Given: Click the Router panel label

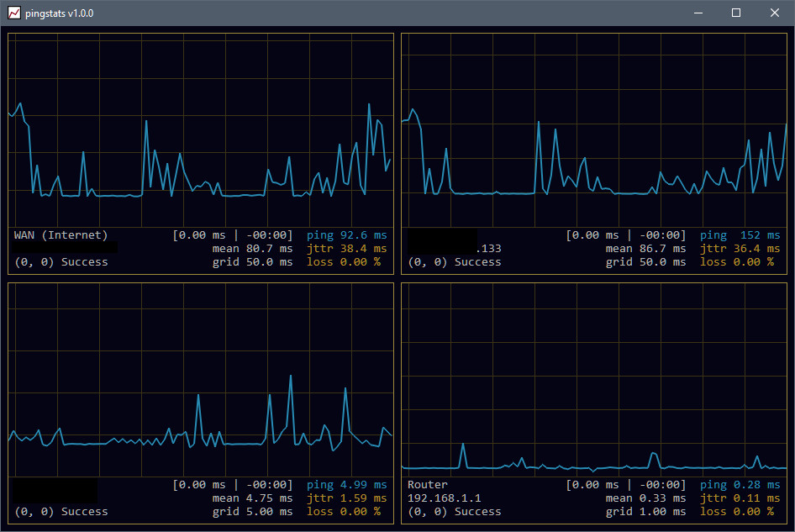Looking at the screenshot, I should point(428,485).
